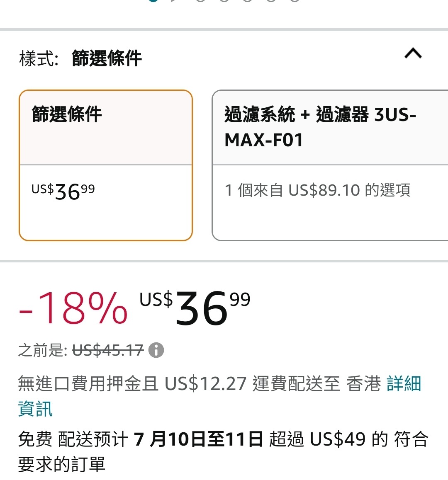Screen dimensions: 448x480
Task: Tap the second-to-last carousel dot
Action: (271, 0)
